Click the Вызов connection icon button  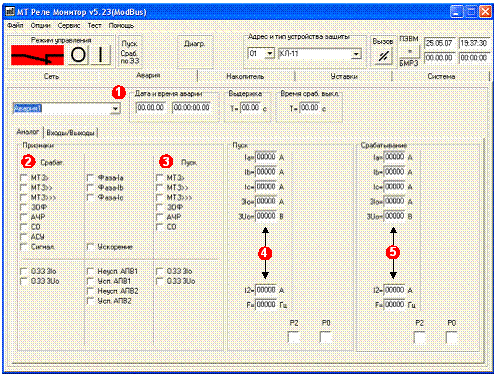tap(383, 56)
